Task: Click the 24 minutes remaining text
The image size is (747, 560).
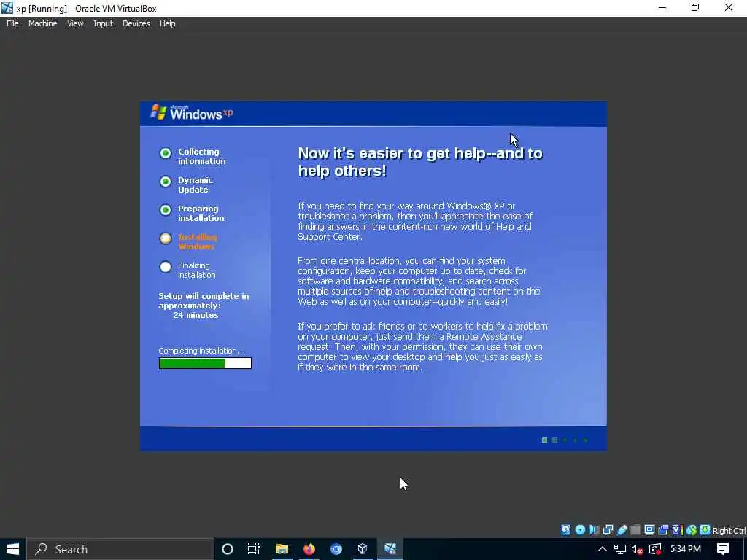Action: (196, 315)
